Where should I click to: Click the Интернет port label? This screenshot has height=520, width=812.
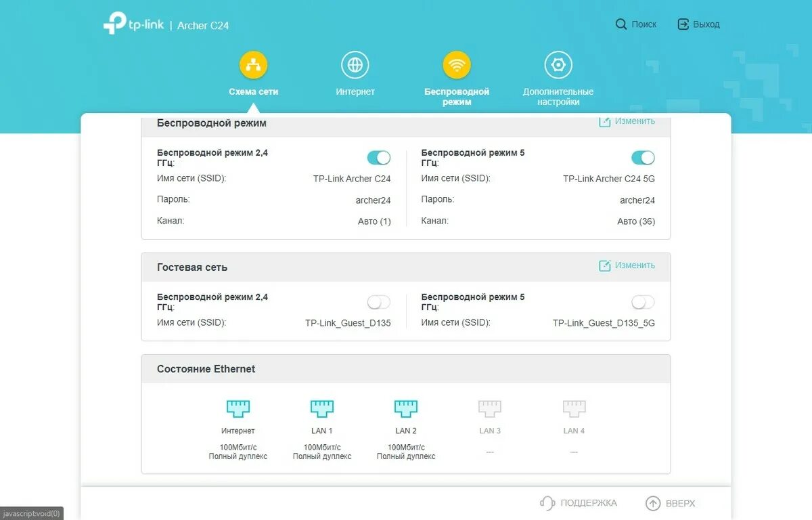pyautogui.click(x=238, y=431)
